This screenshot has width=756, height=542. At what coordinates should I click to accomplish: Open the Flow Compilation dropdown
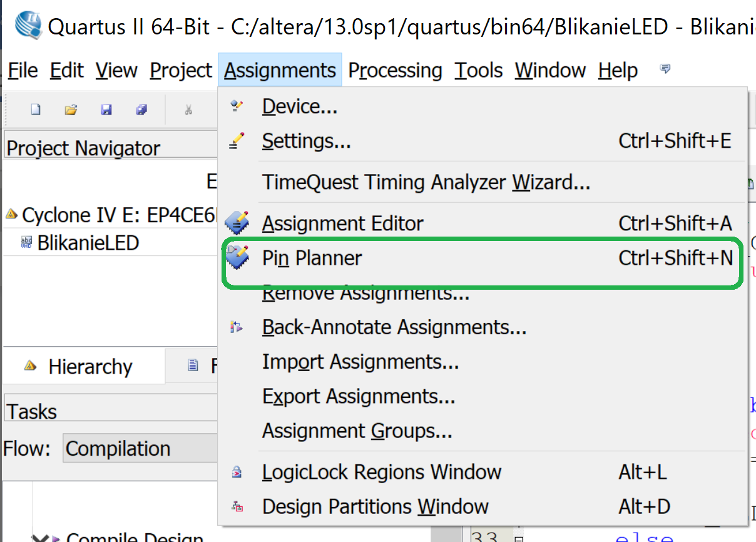pos(141,449)
